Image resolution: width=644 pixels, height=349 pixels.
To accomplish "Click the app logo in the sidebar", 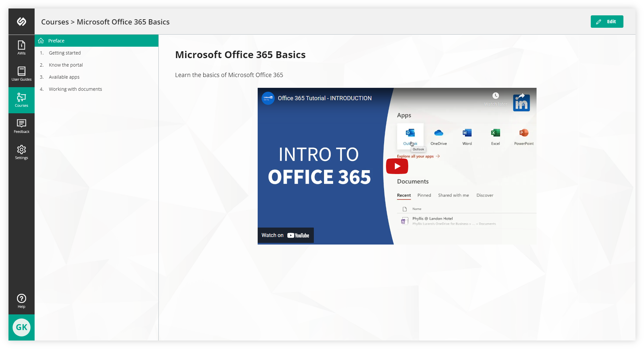I will 22,22.
